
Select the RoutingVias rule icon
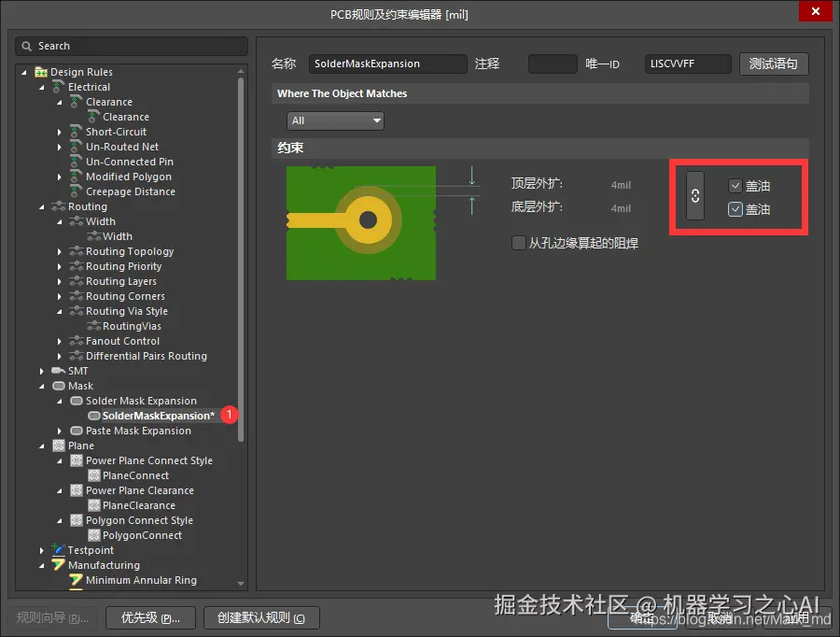click(x=93, y=326)
